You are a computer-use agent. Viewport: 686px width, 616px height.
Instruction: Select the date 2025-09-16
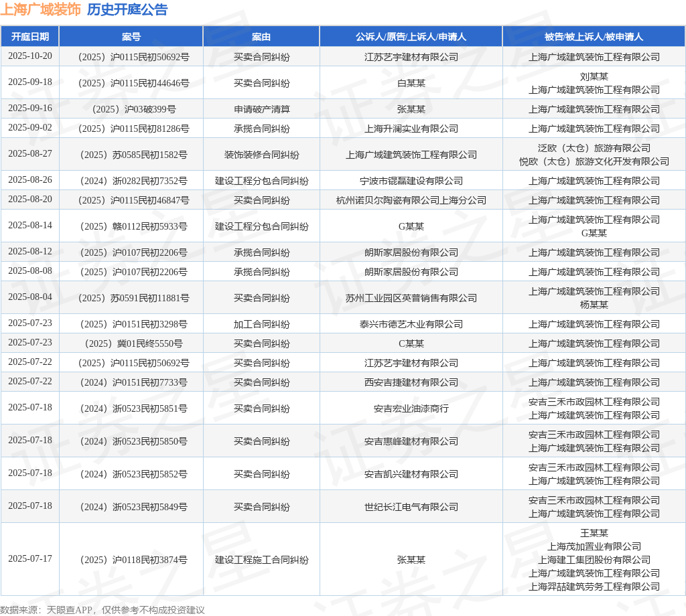(29, 108)
